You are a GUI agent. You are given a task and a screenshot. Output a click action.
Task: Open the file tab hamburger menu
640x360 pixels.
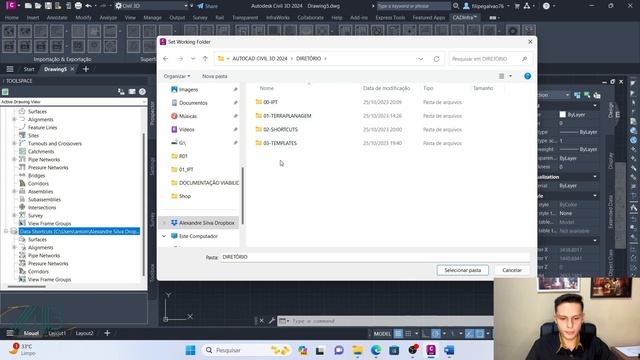(x=10, y=69)
